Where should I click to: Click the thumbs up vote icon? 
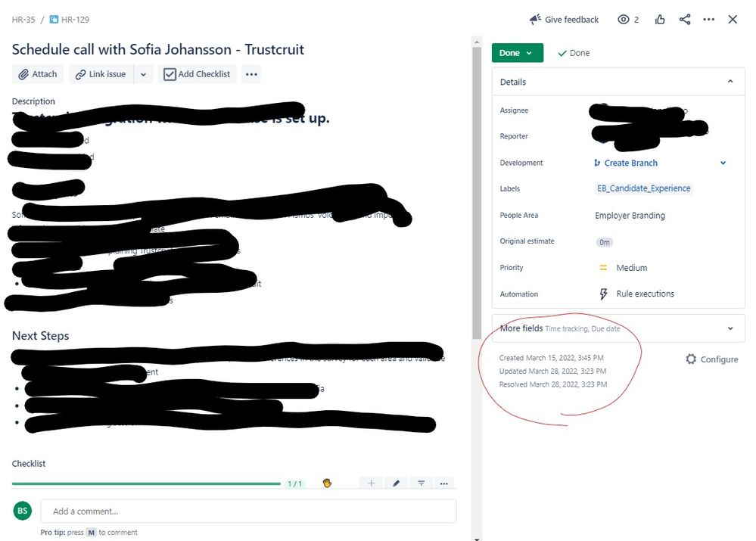(660, 19)
